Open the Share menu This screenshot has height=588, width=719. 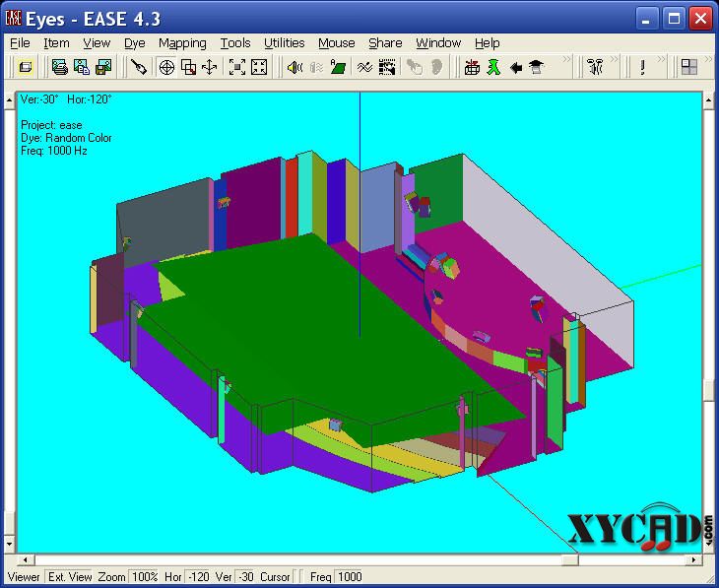click(x=385, y=43)
